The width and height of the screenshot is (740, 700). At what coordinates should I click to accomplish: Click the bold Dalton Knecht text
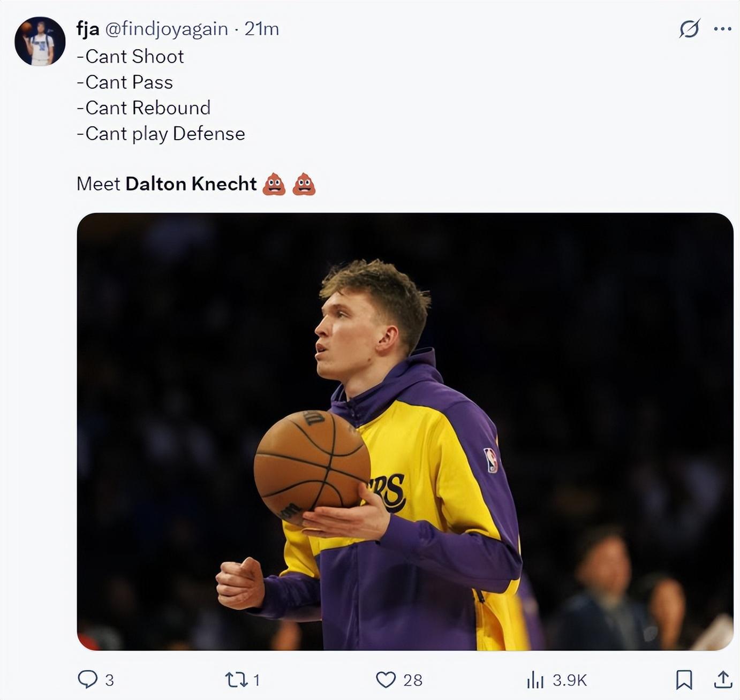click(191, 184)
